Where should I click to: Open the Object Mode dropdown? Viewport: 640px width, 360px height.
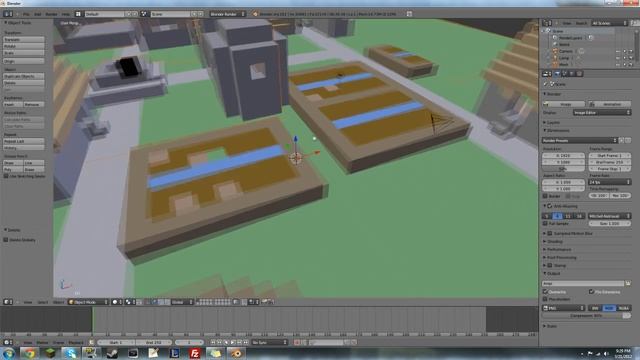coord(88,302)
